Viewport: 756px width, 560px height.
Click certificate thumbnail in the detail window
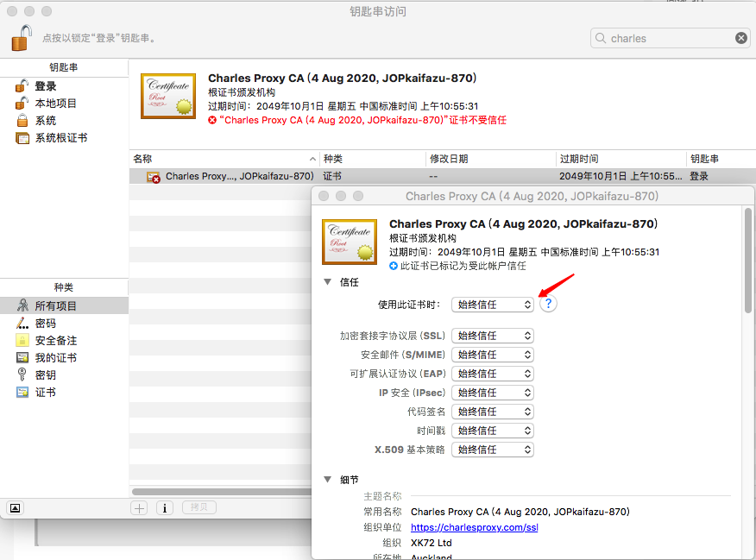(x=350, y=242)
